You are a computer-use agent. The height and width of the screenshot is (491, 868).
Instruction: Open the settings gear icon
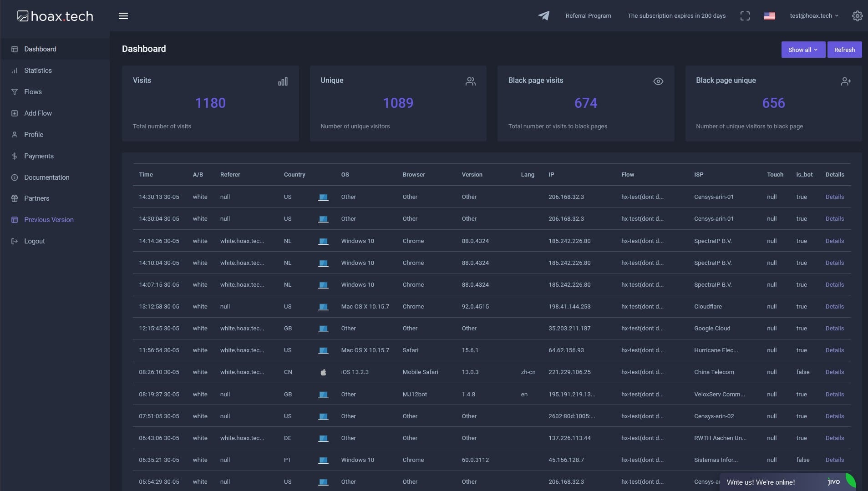tap(858, 15)
